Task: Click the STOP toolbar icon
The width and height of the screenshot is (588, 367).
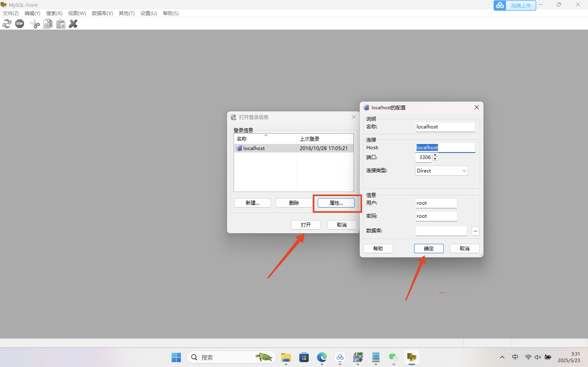Action: pos(20,24)
